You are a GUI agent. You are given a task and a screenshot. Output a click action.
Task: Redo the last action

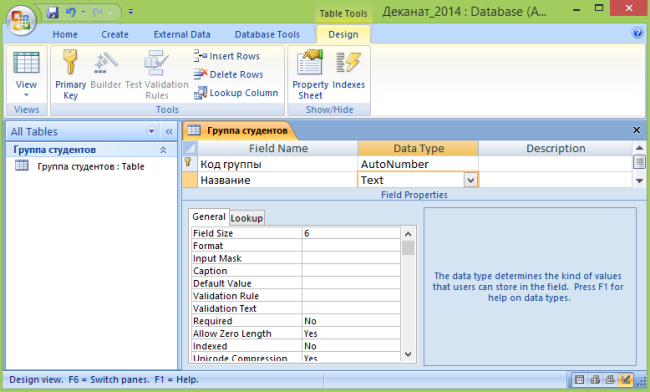98,12
